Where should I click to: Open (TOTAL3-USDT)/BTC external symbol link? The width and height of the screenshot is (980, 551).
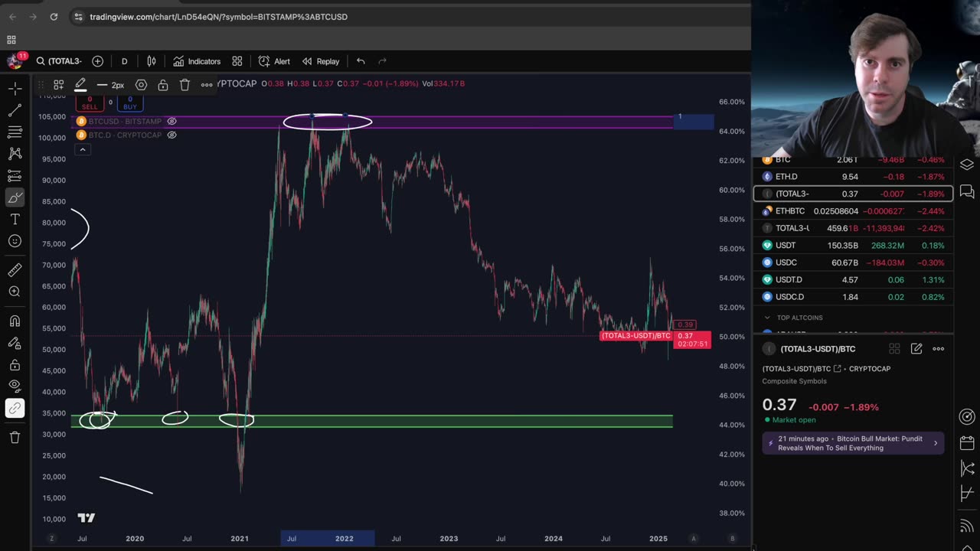point(837,369)
